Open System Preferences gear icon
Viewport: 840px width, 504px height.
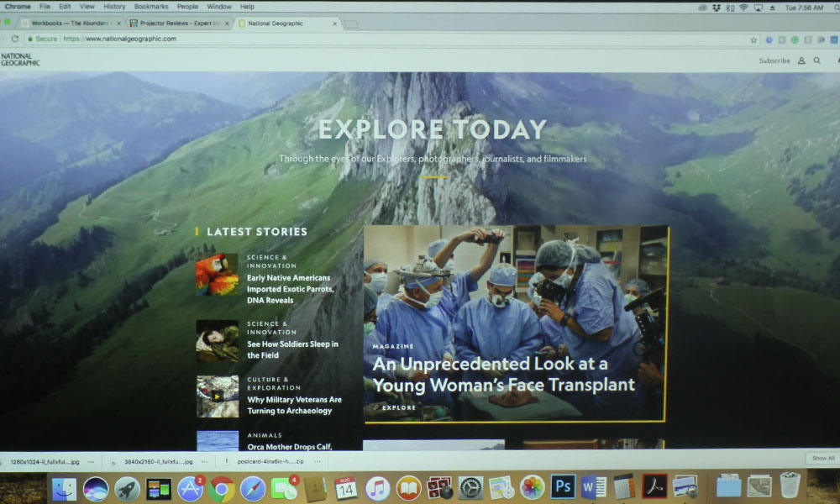coord(471,489)
